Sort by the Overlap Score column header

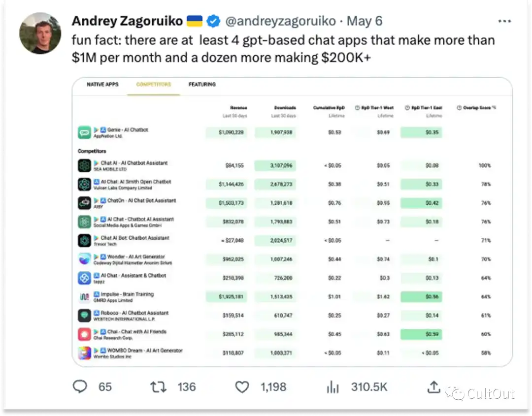click(477, 108)
